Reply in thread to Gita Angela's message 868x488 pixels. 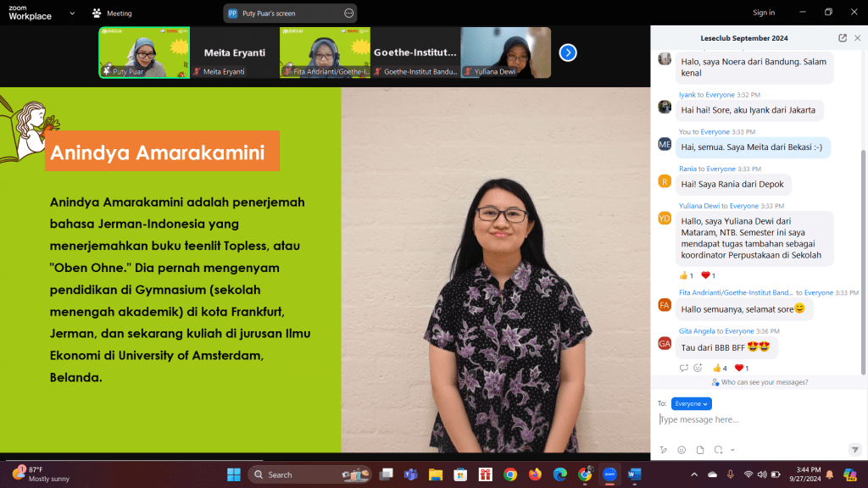[684, 368]
